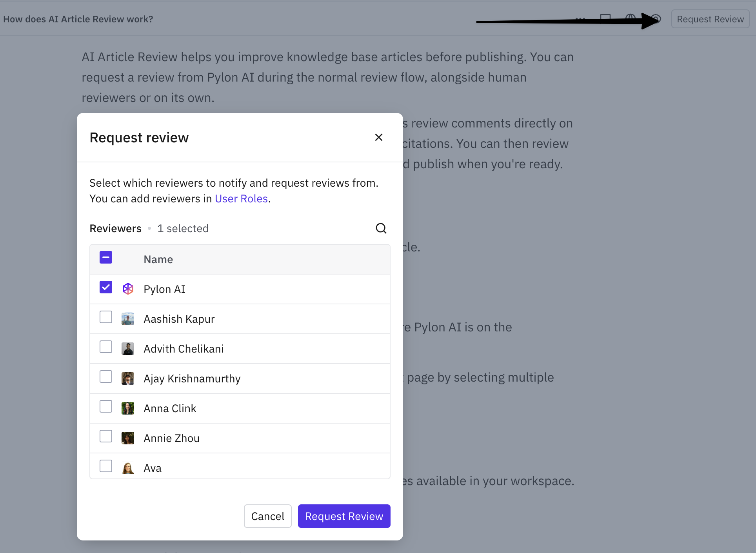Check the Ajay Krishnamurthy checkbox
756x553 pixels.
106,377
